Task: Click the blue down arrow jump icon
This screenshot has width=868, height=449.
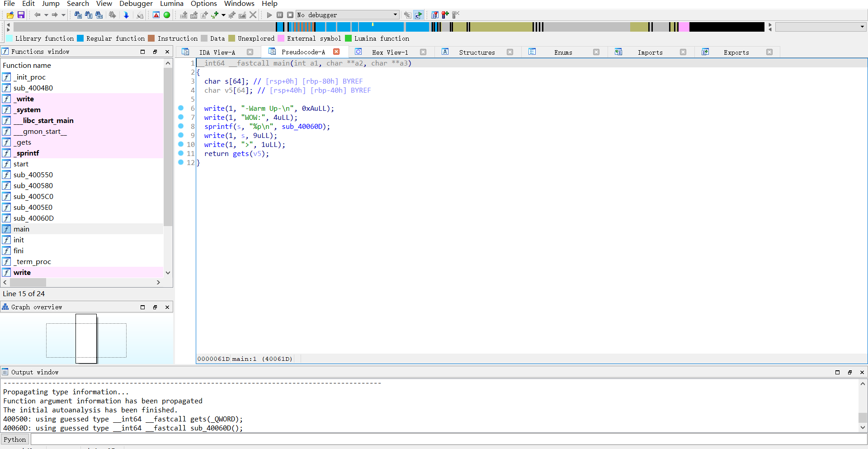Action: (x=126, y=15)
